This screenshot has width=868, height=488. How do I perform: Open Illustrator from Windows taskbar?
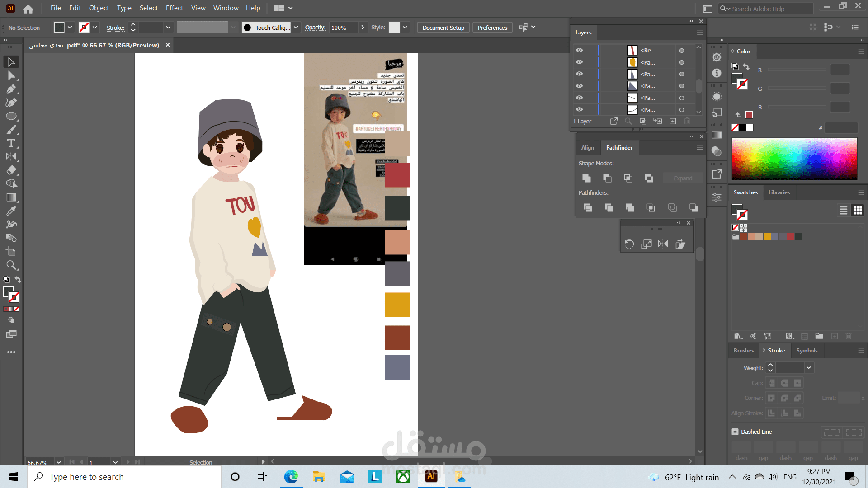click(x=431, y=477)
